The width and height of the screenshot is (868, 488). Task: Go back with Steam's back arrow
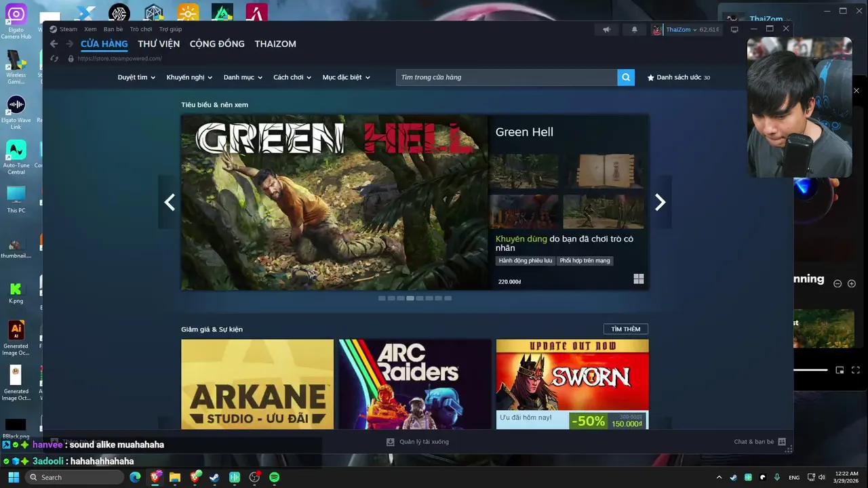[x=54, y=44]
